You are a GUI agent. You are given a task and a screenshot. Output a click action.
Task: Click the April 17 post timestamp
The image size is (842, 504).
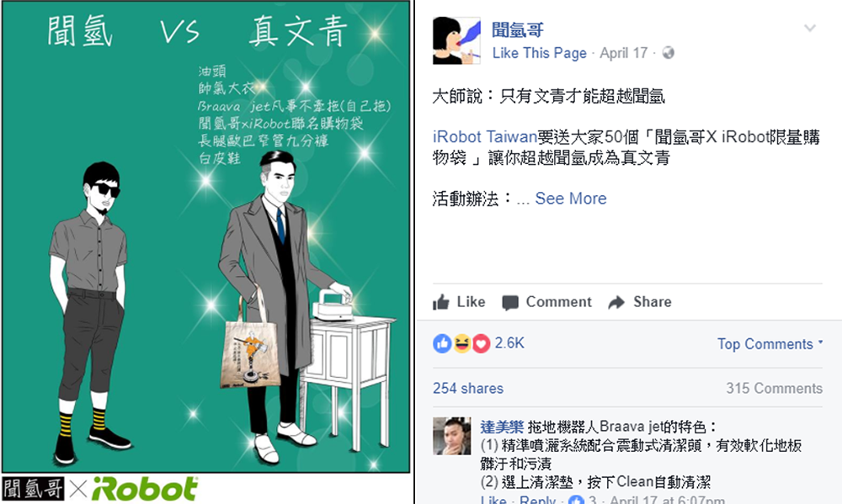(623, 53)
